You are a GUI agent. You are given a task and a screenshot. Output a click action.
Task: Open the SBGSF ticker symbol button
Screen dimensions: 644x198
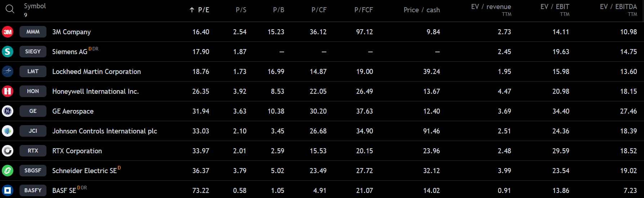[x=33, y=171]
